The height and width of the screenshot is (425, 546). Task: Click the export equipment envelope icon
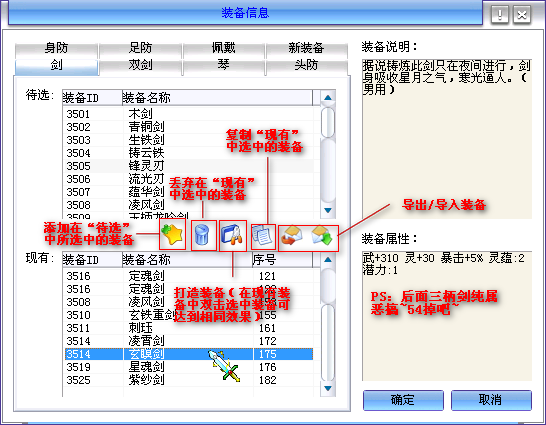coord(292,235)
